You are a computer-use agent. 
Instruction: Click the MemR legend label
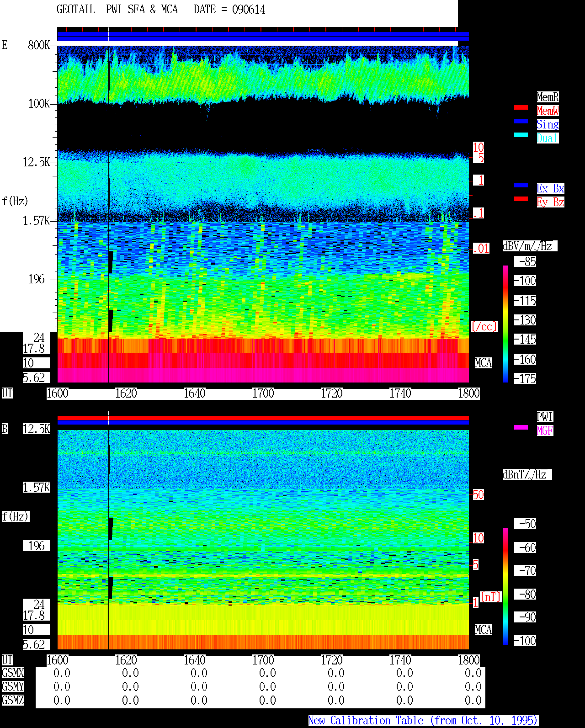(x=548, y=97)
